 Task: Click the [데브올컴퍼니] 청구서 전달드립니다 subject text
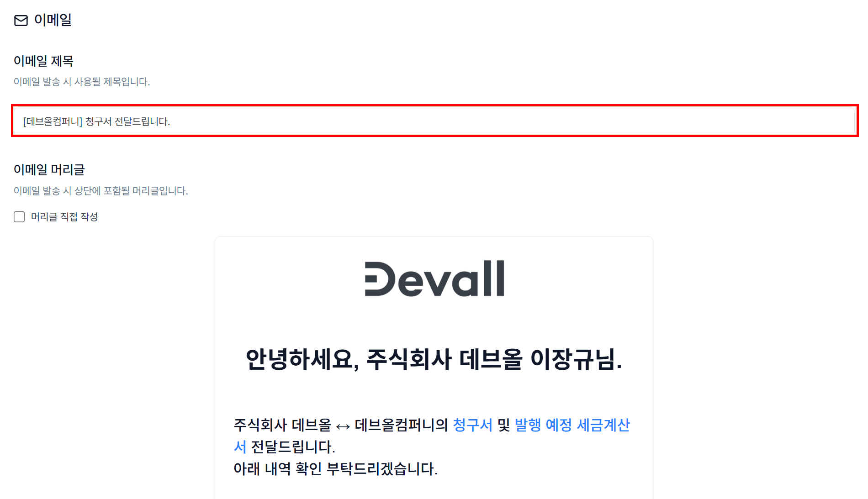[96, 121]
